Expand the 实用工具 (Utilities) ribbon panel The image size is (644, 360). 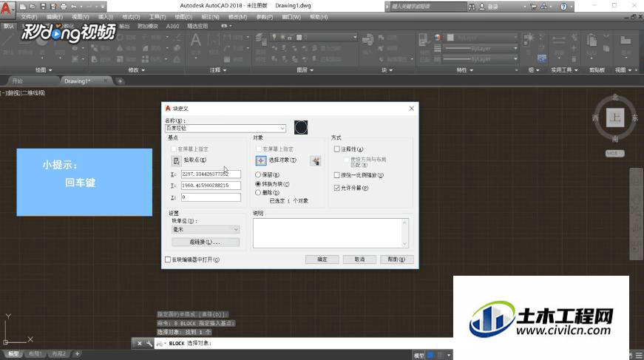click(564, 70)
